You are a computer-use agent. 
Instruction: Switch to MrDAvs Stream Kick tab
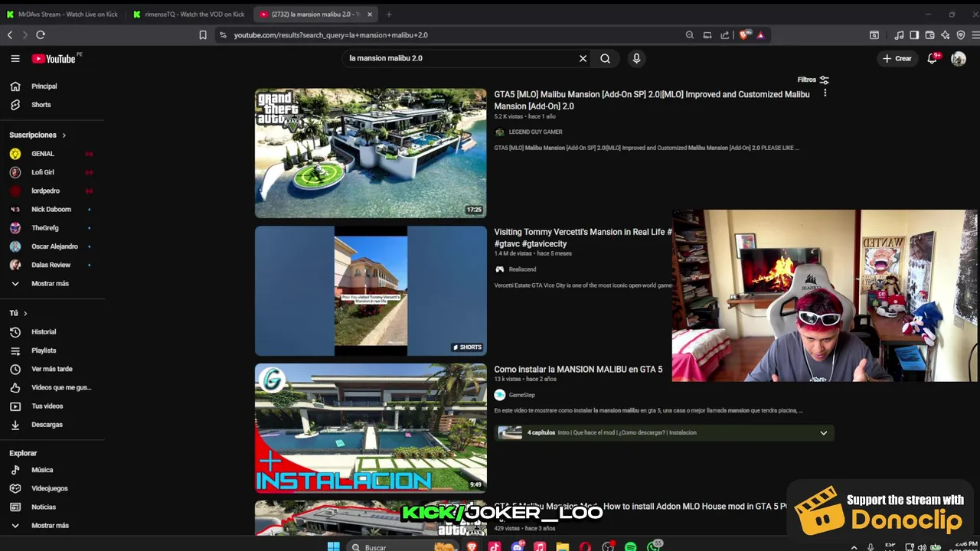pyautogui.click(x=63, y=14)
